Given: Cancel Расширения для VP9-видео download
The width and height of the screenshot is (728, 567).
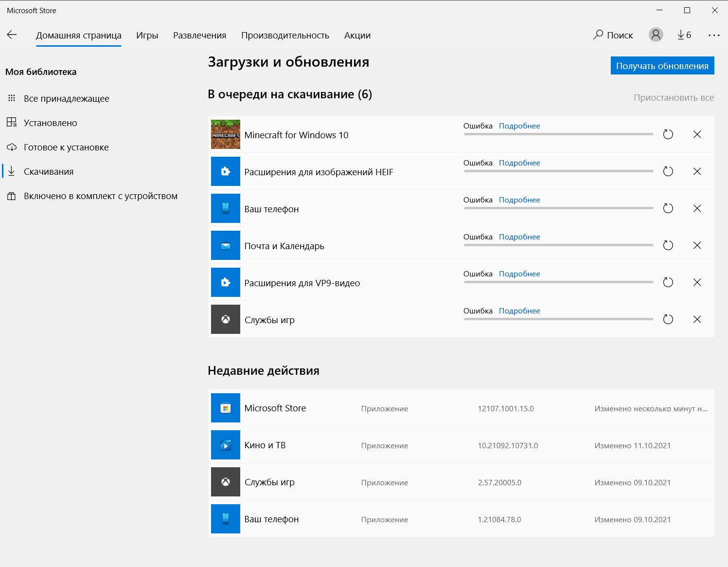Looking at the screenshot, I should click(697, 282).
